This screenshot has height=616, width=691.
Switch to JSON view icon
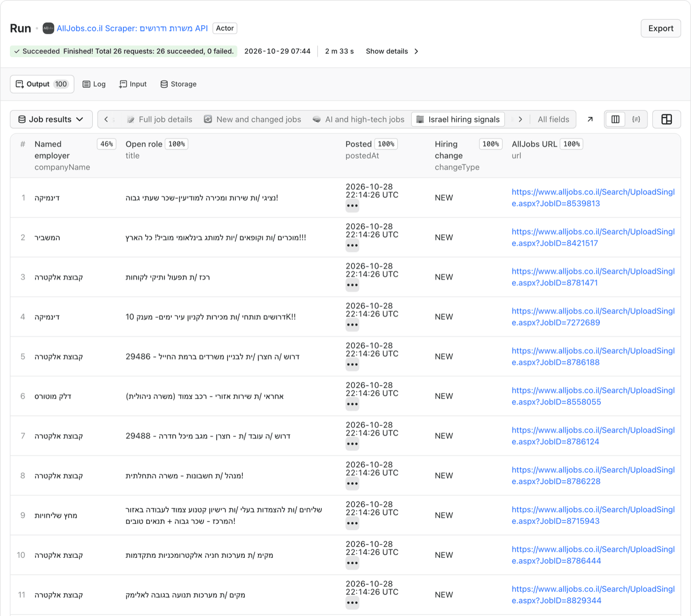[636, 119]
